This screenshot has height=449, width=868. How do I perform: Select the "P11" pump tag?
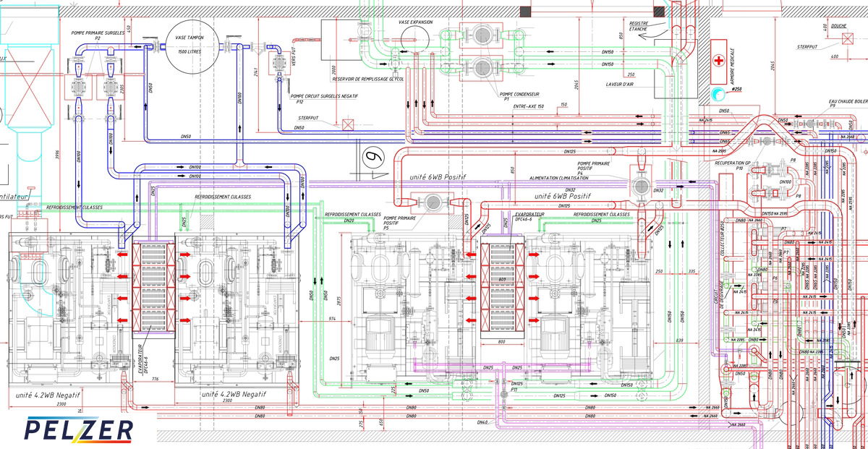tap(514, 390)
